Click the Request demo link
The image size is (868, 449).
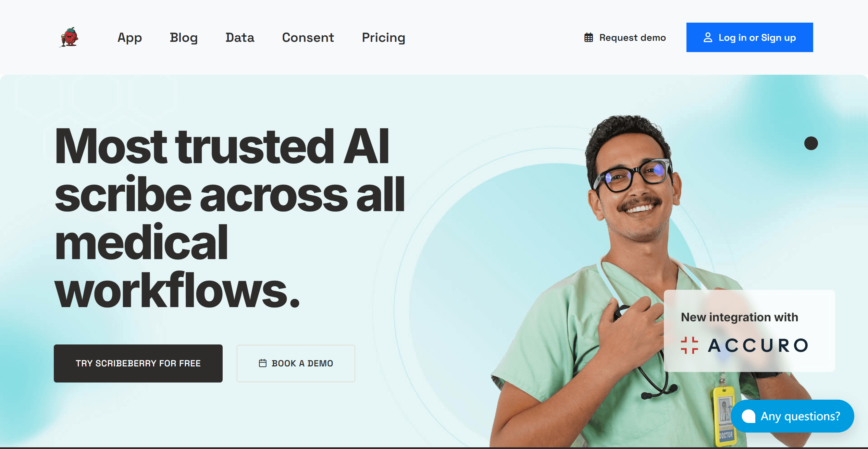coord(625,38)
